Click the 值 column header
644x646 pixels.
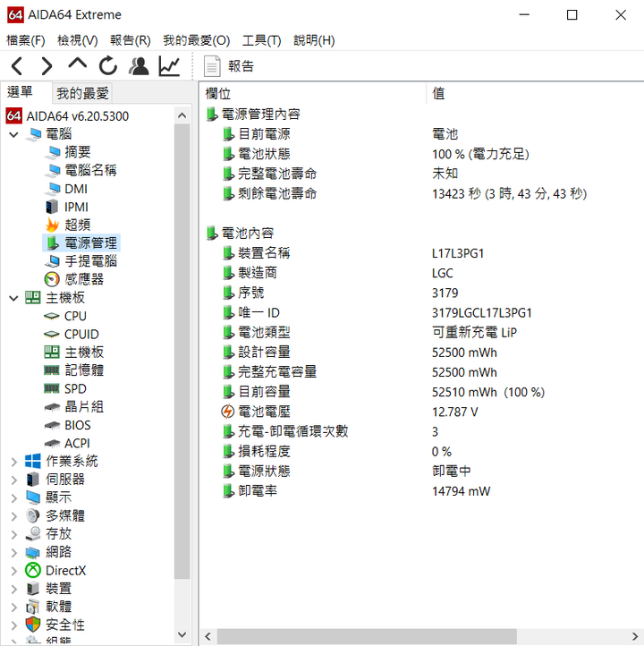tap(535, 94)
